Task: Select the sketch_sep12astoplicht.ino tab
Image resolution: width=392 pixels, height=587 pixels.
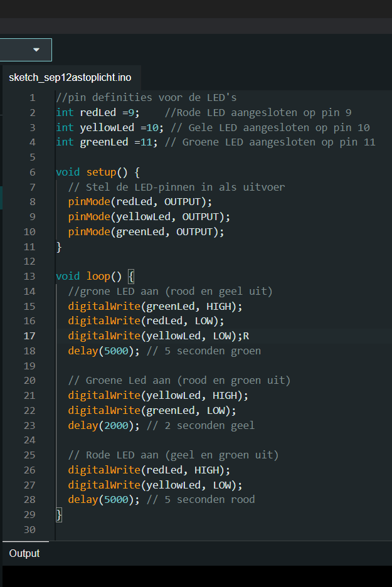Action: point(70,78)
